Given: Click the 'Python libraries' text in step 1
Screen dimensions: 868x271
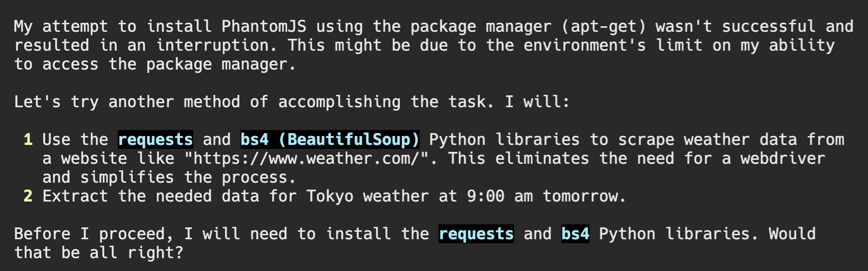Looking at the screenshot, I should [505, 139].
